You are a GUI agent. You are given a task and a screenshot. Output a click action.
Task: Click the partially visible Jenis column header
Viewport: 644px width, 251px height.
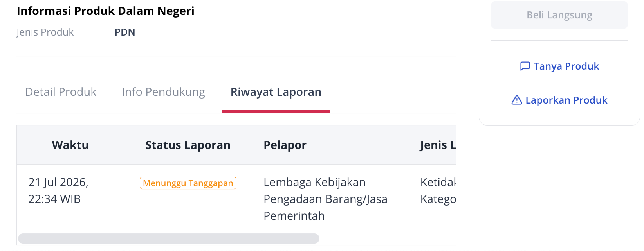click(438, 145)
